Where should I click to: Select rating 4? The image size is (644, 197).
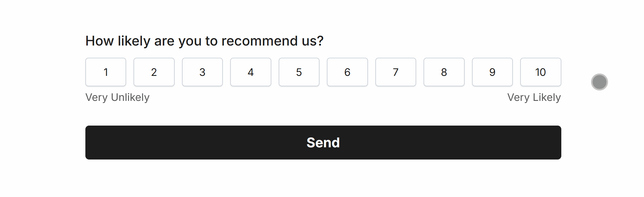(x=251, y=72)
